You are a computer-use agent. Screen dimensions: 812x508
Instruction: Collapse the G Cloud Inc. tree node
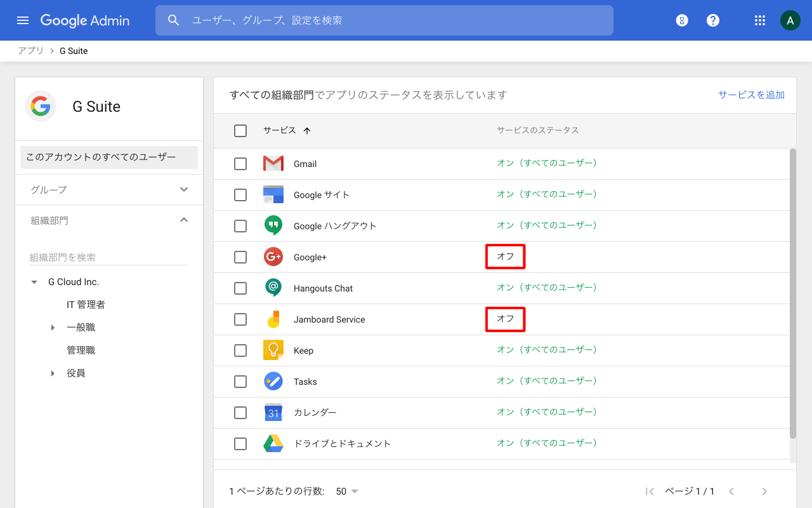click(x=34, y=282)
